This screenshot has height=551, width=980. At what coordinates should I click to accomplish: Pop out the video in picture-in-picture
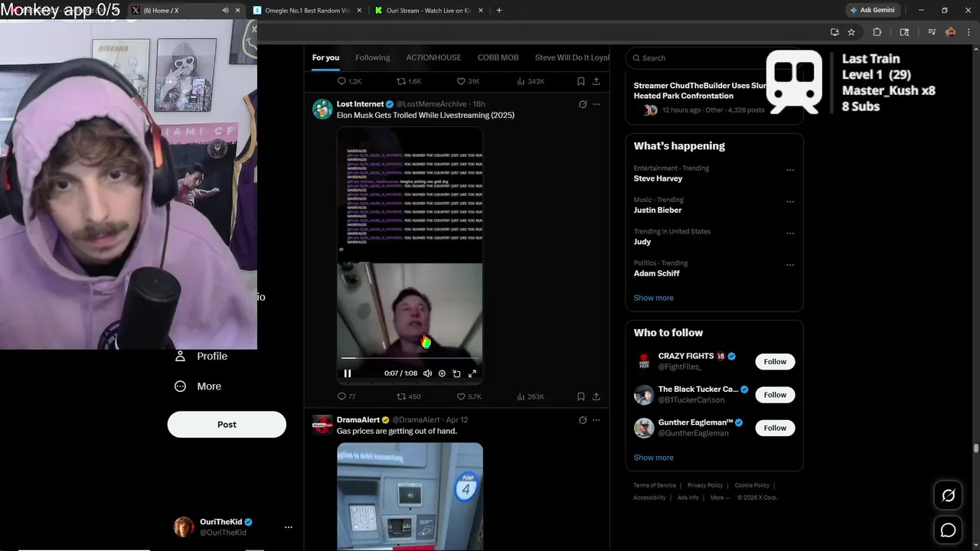click(456, 373)
